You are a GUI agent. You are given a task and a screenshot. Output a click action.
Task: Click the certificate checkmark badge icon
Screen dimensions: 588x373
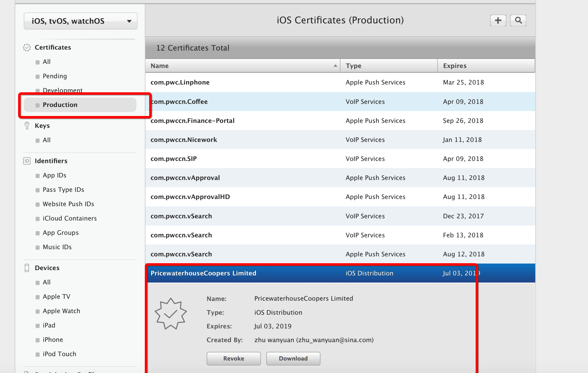click(x=171, y=313)
